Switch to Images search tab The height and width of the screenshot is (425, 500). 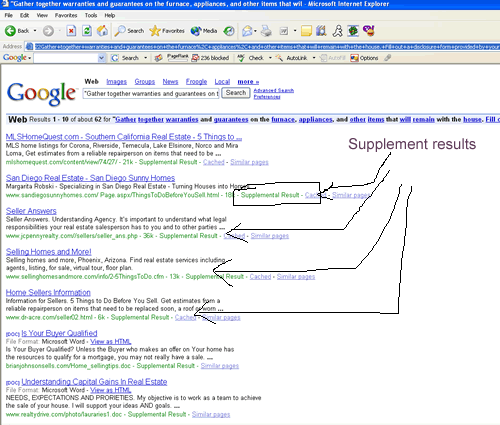pyautogui.click(x=116, y=82)
